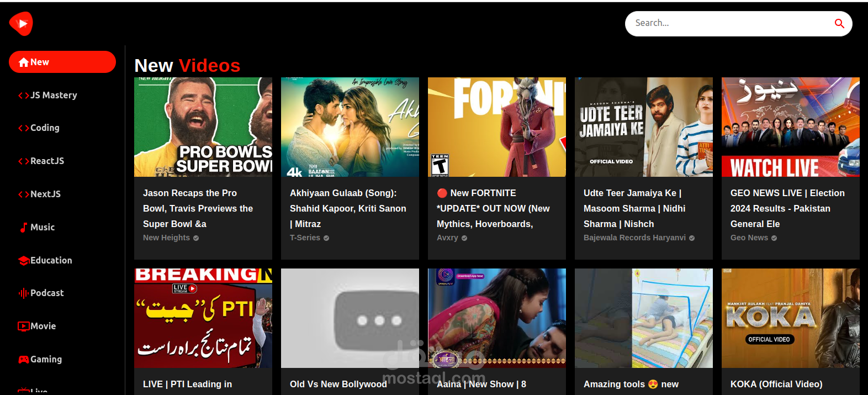Click verified badge next to Geo News
The width and height of the screenshot is (868, 395).
point(774,238)
